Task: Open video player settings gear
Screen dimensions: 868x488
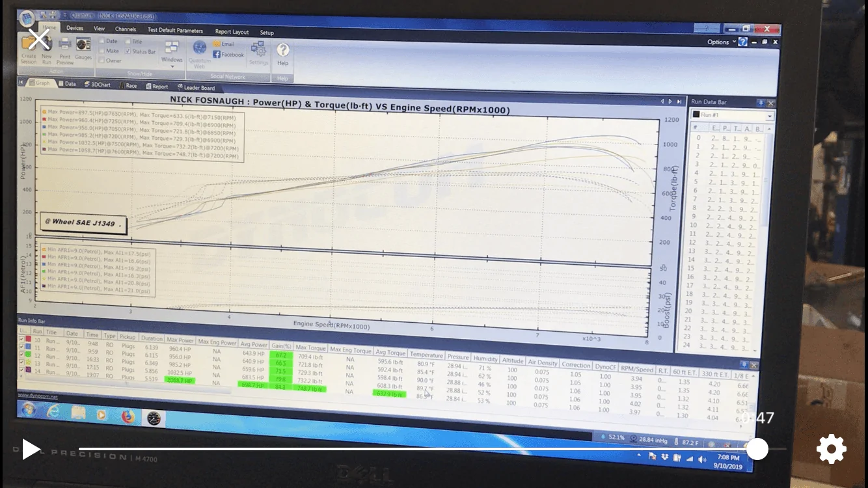Action: tap(831, 449)
